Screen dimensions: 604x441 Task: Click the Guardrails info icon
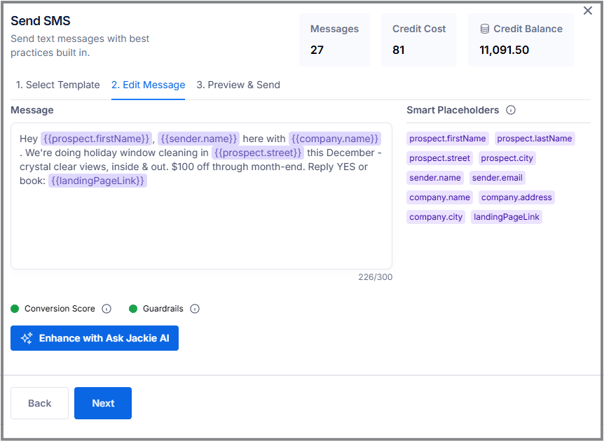click(x=195, y=309)
